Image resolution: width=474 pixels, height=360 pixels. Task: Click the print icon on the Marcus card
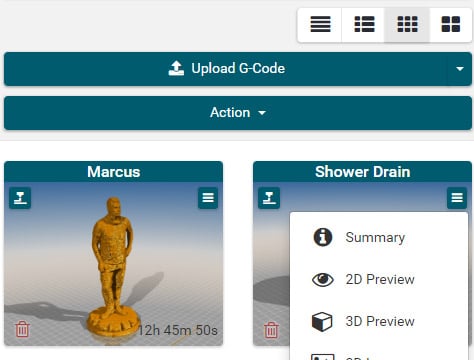[20, 198]
